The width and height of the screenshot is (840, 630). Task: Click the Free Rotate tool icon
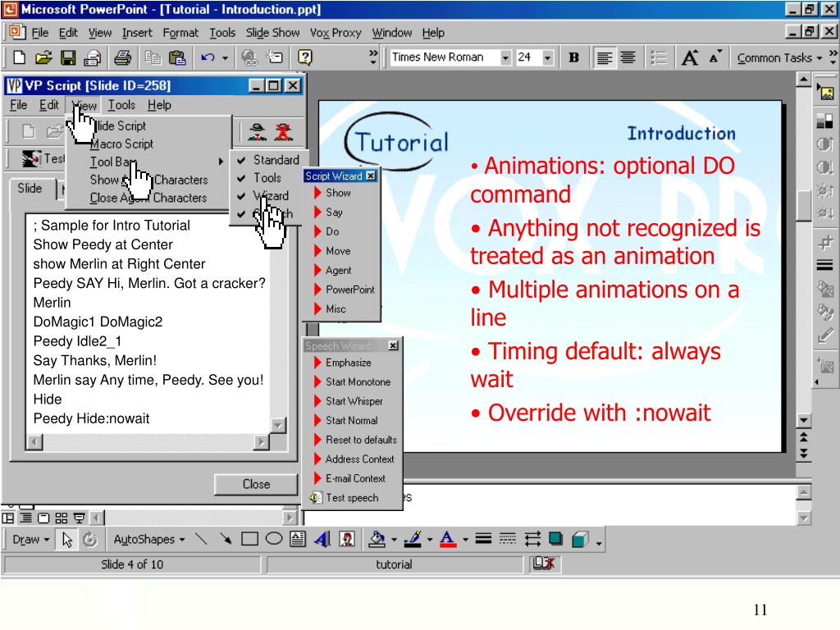pyautogui.click(x=90, y=540)
